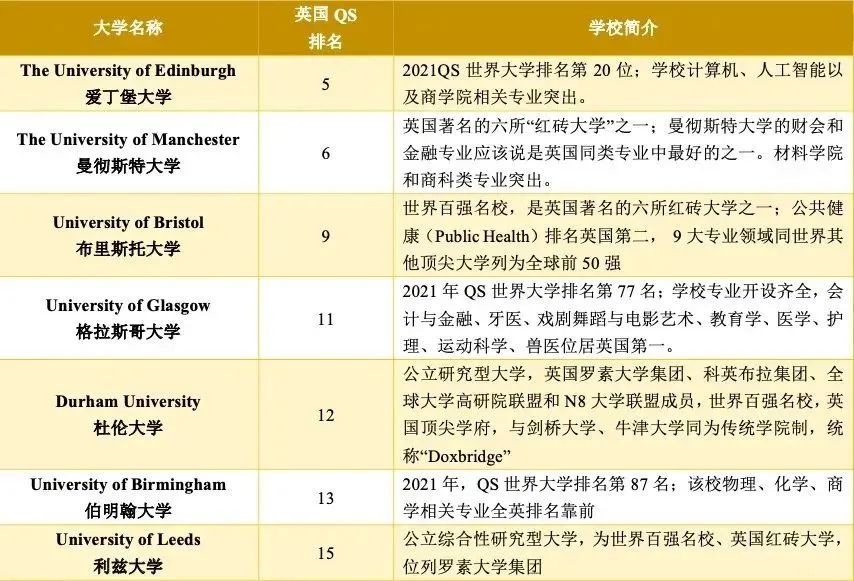Select the Manchester description about 财会和金融专业
Screen dimensions: 854x581
pos(622,152)
